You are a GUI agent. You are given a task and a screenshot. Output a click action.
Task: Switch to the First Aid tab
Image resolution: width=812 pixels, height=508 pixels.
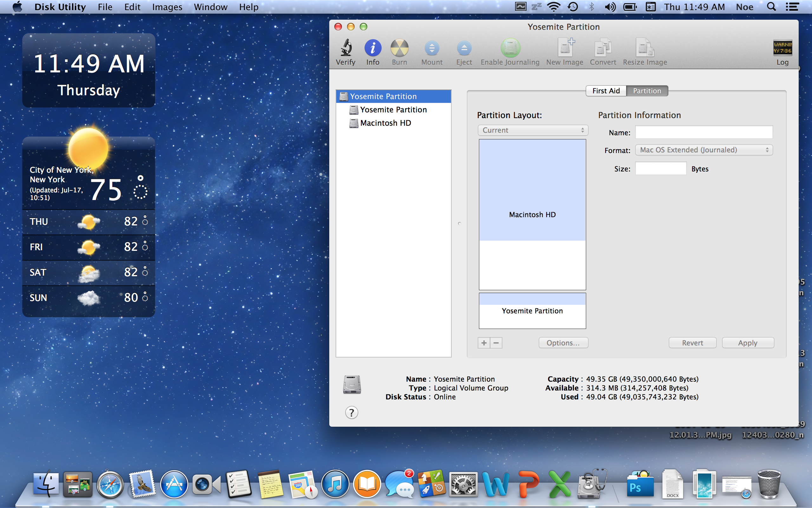(x=606, y=91)
